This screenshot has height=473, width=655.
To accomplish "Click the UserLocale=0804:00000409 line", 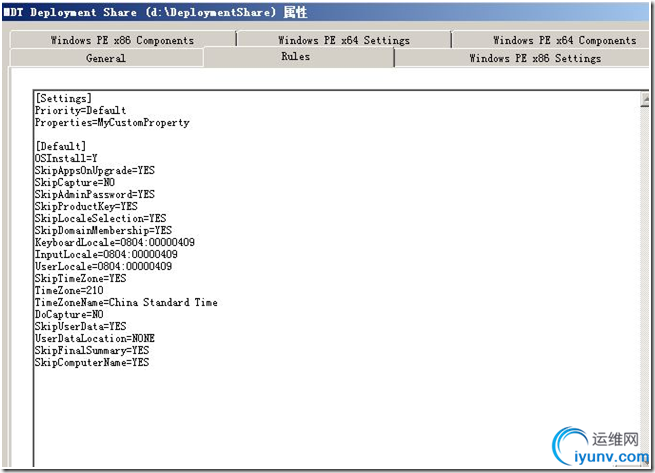I will [x=103, y=266].
